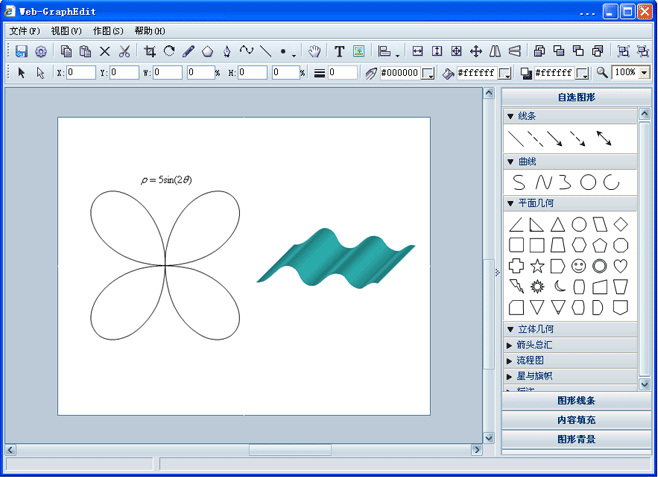
Task: Select the Pencil drawing tool
Action: 188,51
